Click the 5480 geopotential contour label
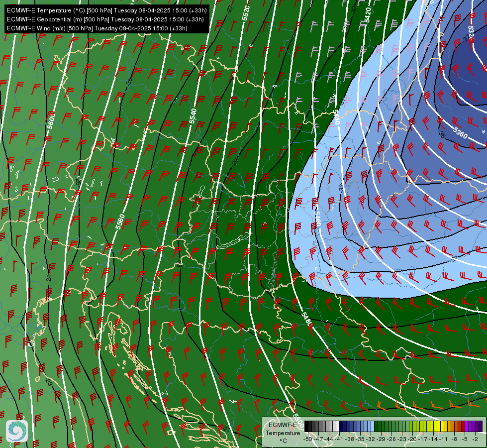The image size is (487, 448). point(306,319)
